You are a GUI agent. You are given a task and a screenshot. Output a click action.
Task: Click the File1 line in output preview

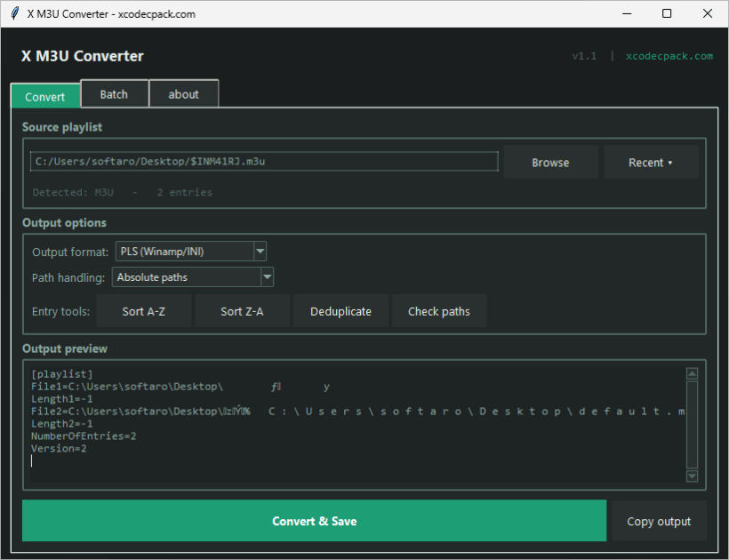[180, 386]
